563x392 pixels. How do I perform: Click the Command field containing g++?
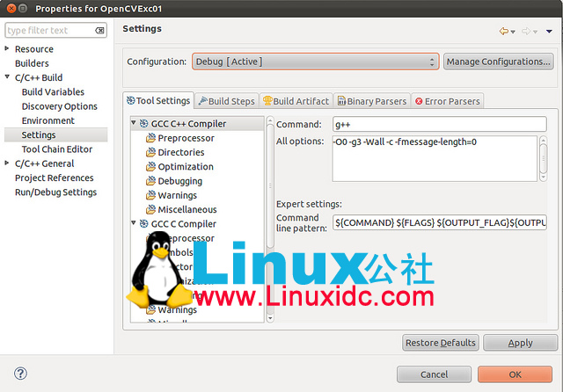coord(440,125)
